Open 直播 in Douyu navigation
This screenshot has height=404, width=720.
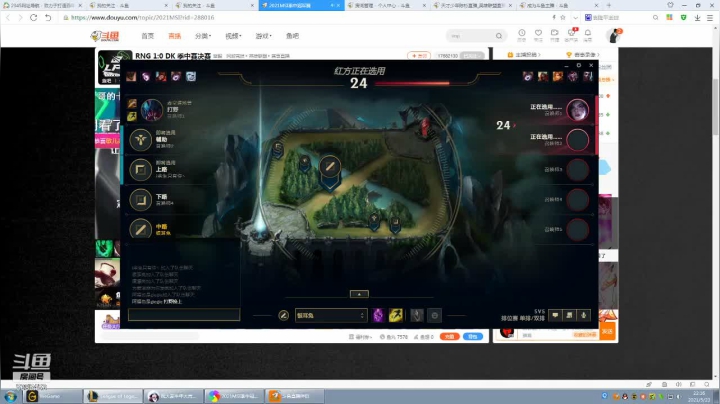[174, 36]
